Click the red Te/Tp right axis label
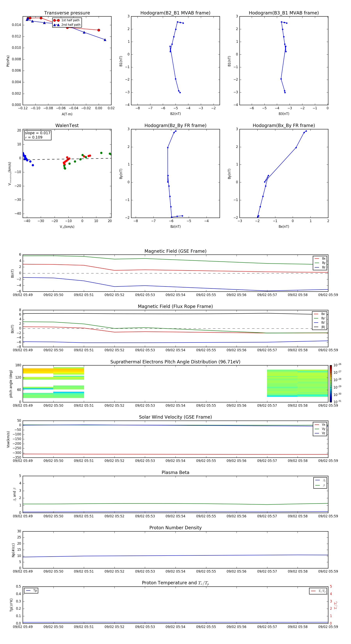Viewport: 351px width, 644px height. tap(336, 605)
